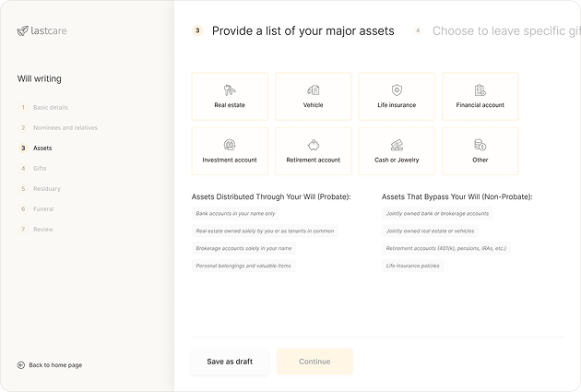Click the Continue button
Viewport: 581px width, 392px height.
314,362
